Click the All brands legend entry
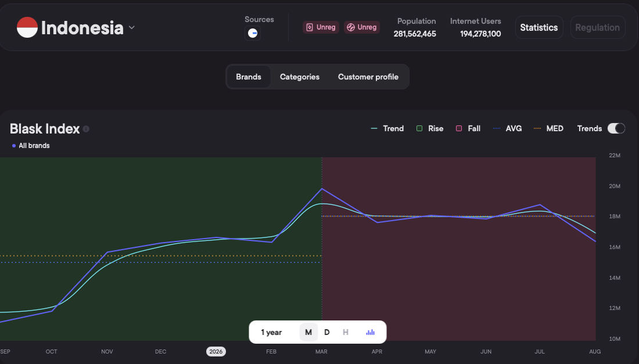Screen dimensions: 639x364 (x=31, y=145)
